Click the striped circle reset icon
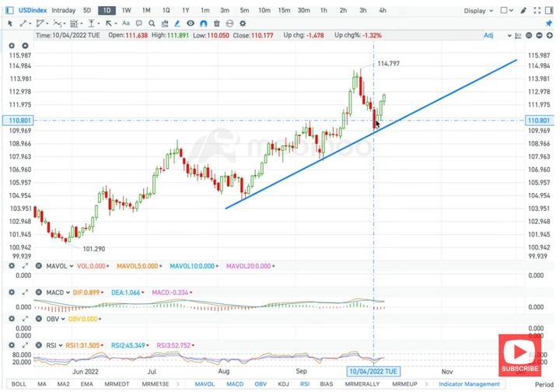 (529, 35)
